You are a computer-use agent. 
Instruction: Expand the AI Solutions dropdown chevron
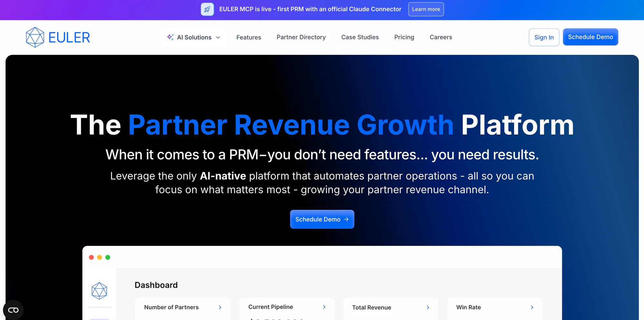click(x=218, y=37)
